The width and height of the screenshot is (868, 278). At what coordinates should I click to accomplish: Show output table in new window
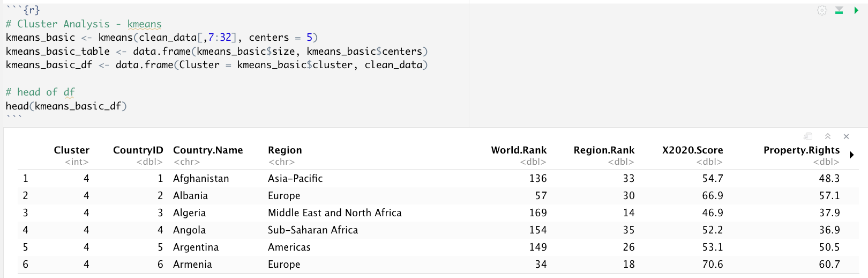[808, 136]
